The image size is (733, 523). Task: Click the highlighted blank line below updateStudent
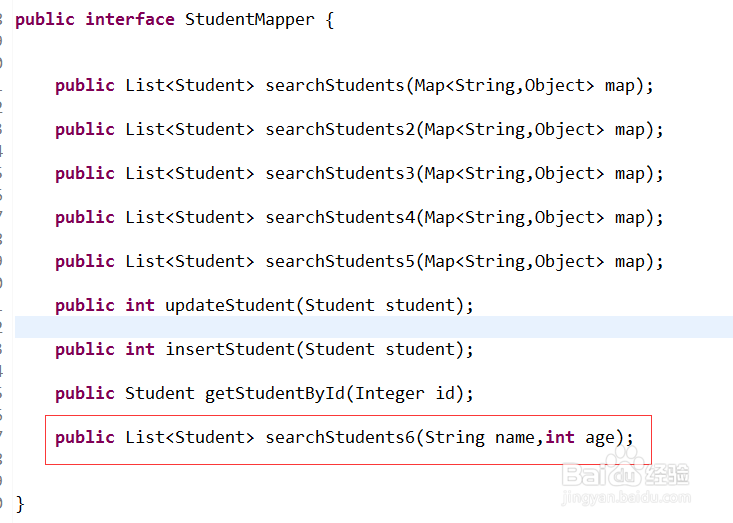pos(370,327)
